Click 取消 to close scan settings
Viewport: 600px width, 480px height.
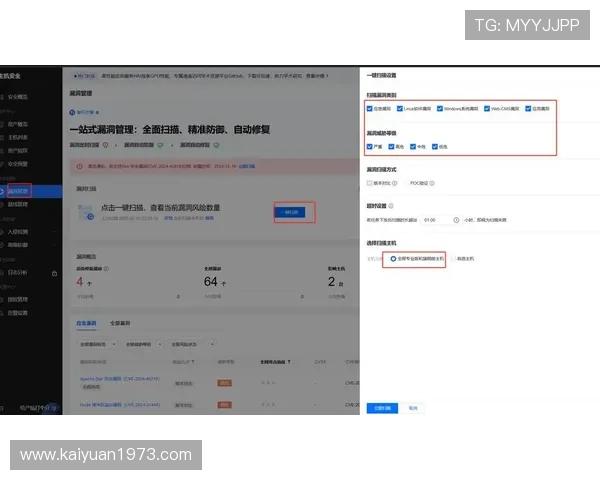[413, 408]
